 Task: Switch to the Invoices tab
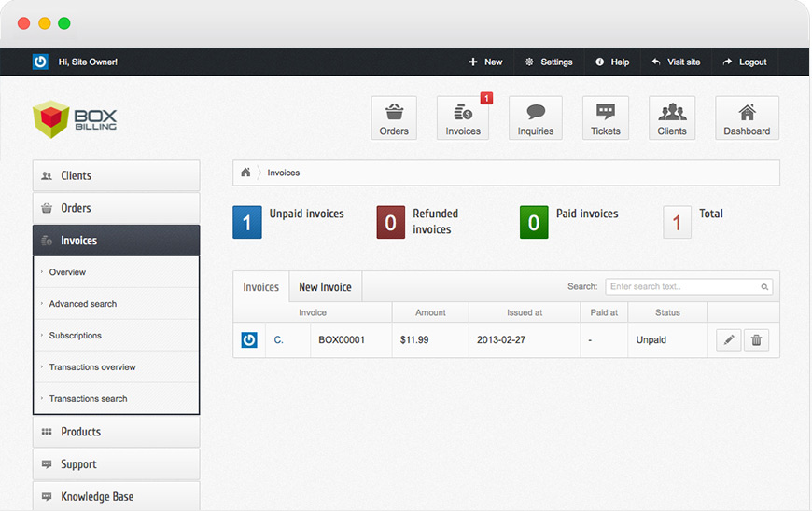point(261,287)
